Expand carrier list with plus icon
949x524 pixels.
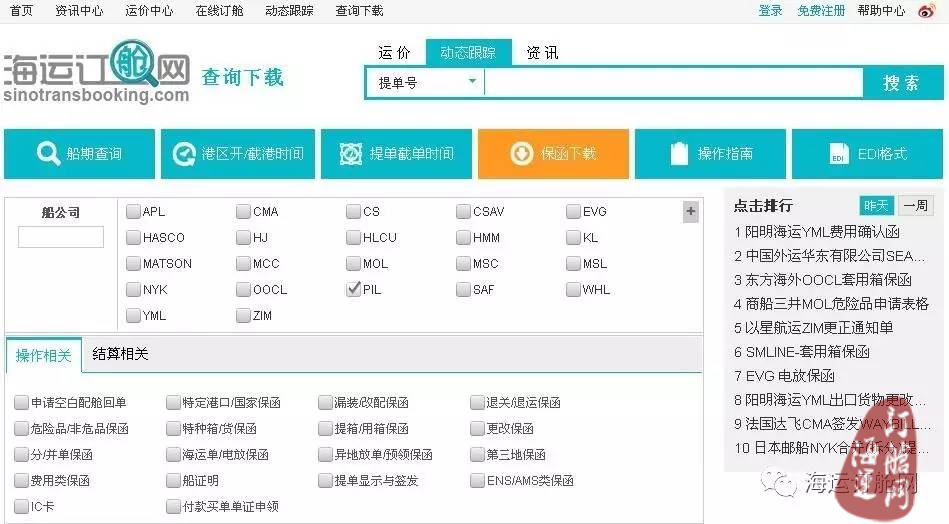(x=691, y=212)
